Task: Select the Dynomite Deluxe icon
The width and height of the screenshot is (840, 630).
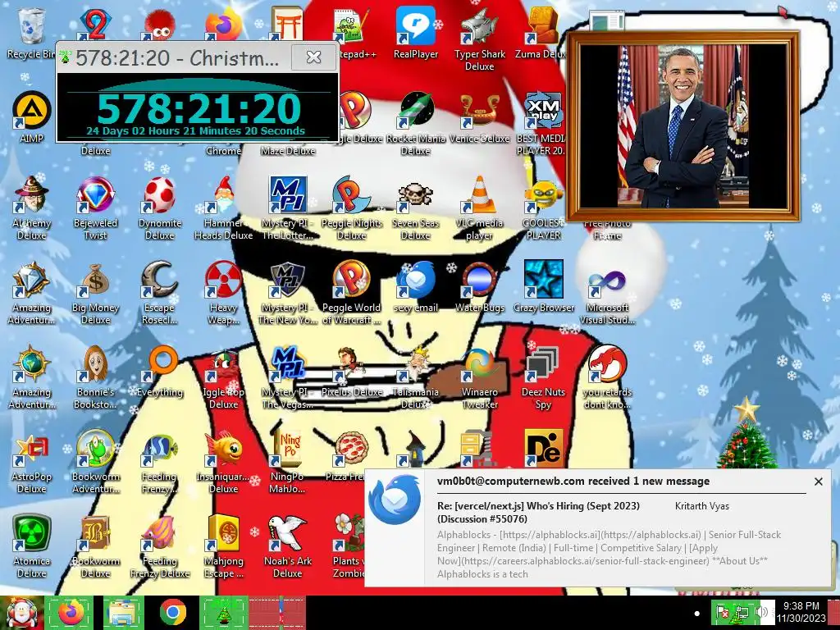Action: tap(160, 208)
